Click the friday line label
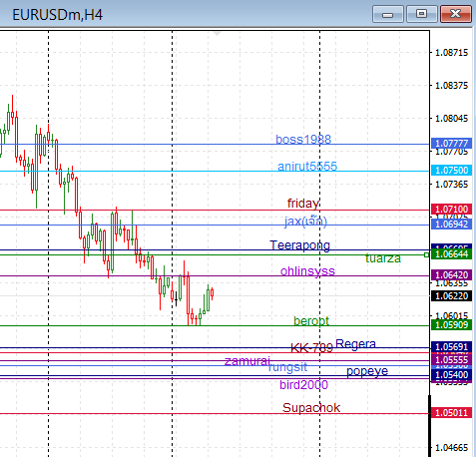This screenshot has width=476, height=457. click(303, 203)
